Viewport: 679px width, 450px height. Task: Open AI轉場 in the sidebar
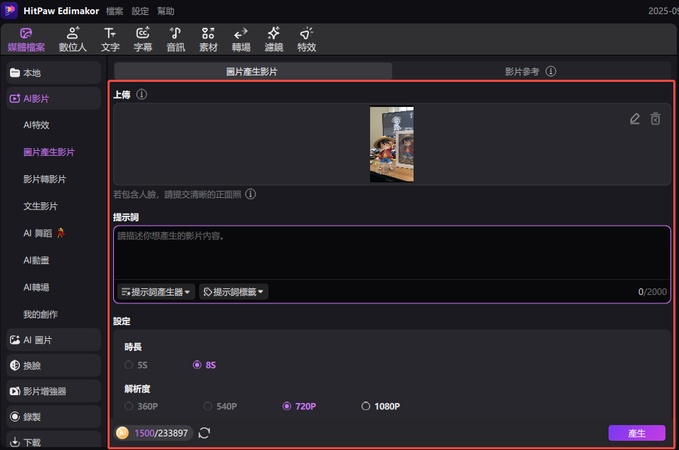point(36,287)
